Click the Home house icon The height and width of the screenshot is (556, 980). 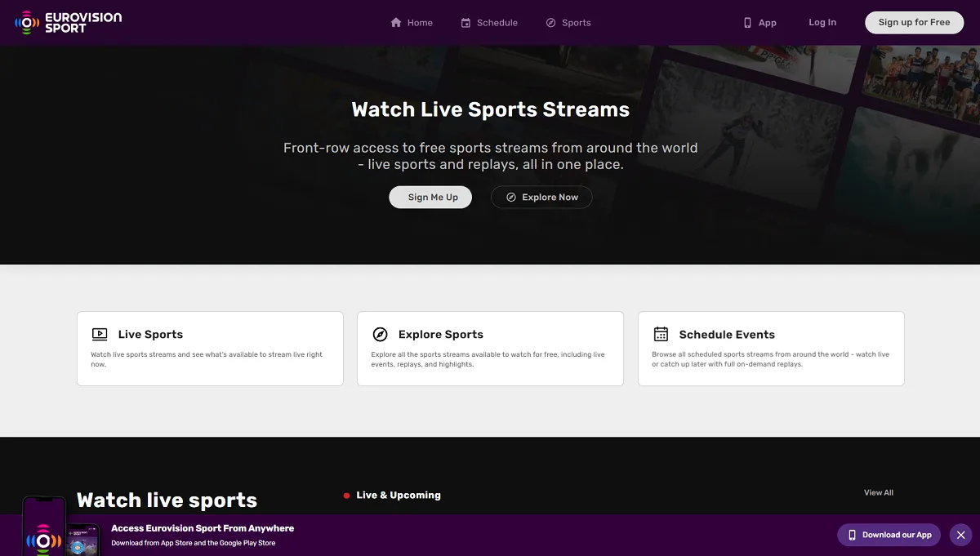396,23
